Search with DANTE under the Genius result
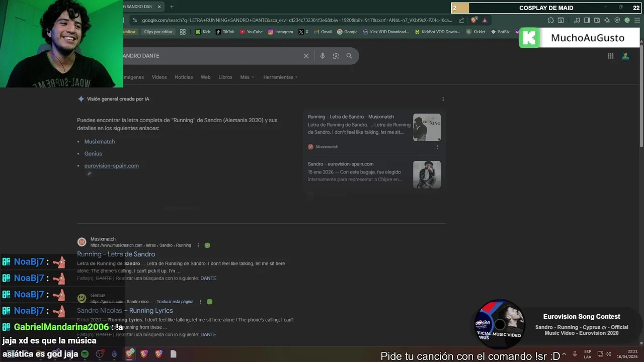Screen dimensions: 644x362 pyautogui.click(x=208, y=335)
